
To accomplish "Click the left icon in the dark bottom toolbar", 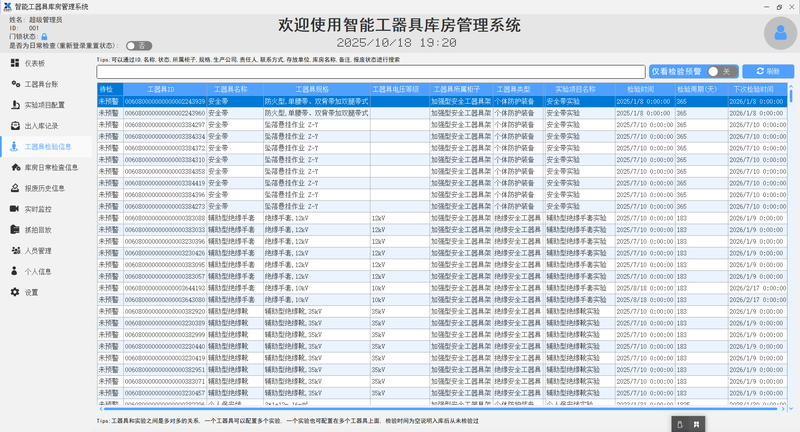I will pyautogui.click(x=680, y=424).
